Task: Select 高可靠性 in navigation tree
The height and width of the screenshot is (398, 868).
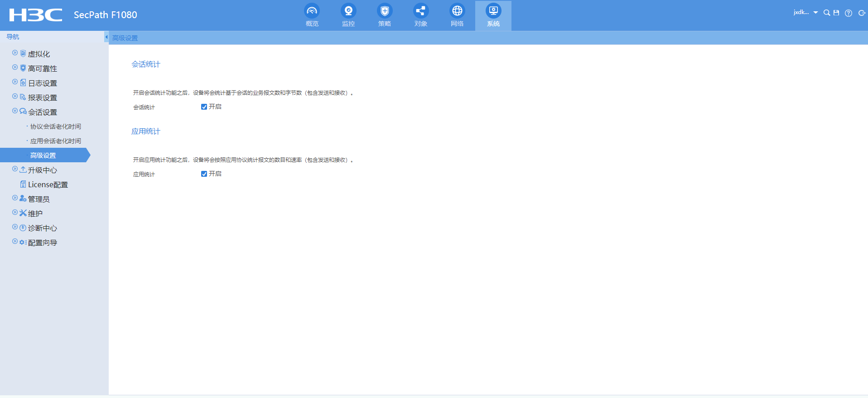Action: tap(43, 68)
